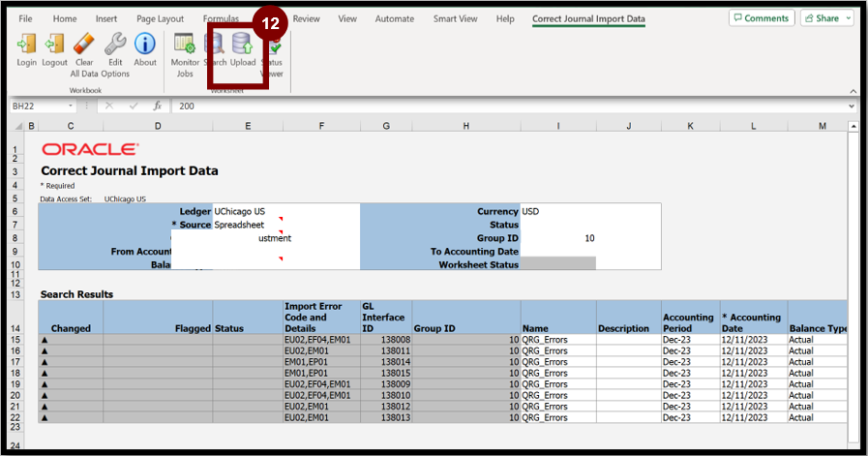
Task: Click the Login icon in ribbon
Action: pos(26,45)
